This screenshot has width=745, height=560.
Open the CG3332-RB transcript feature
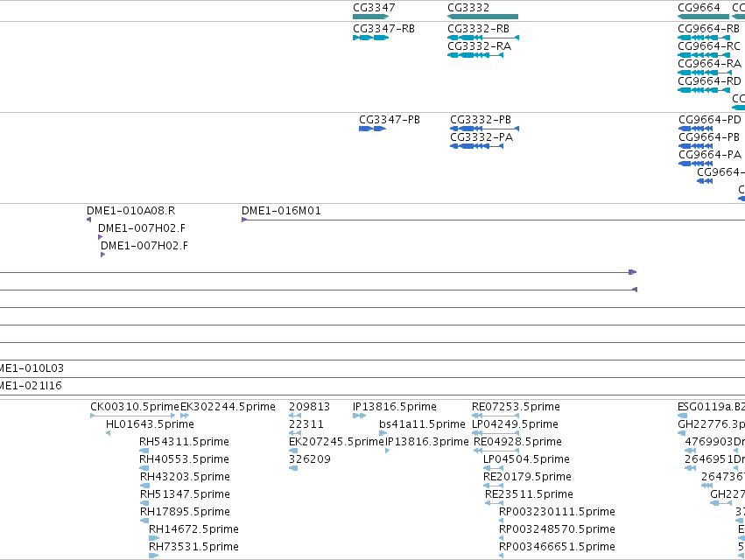483,38
